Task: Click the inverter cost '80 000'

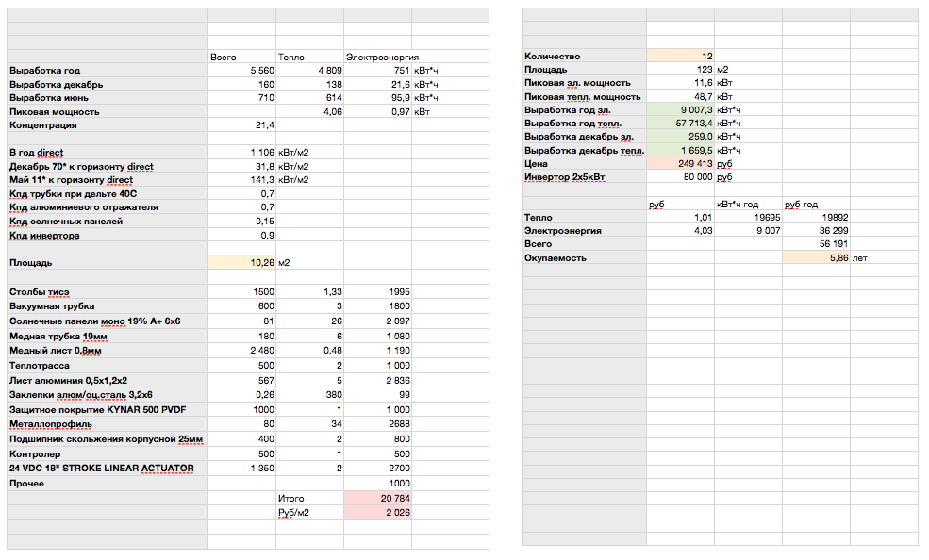Action: 698,177
